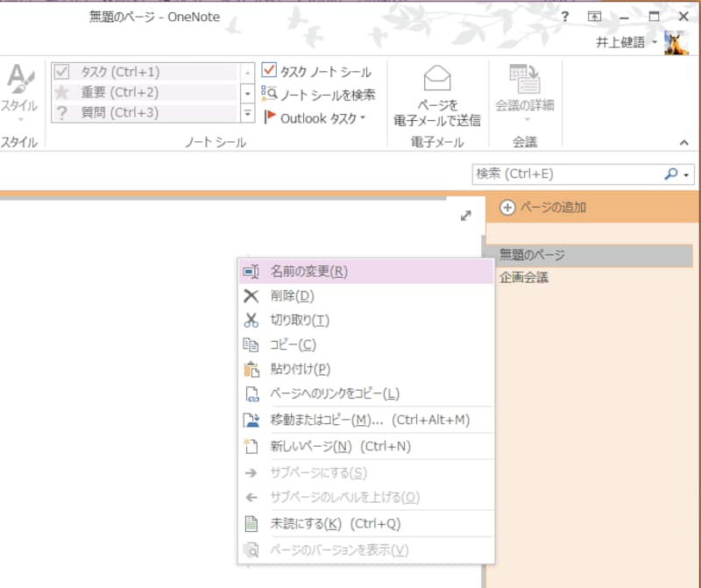701x588 pixels.
Task: Toggle the タスク (Ctrl+1) tag checkbox
Action: click(62, 72)
